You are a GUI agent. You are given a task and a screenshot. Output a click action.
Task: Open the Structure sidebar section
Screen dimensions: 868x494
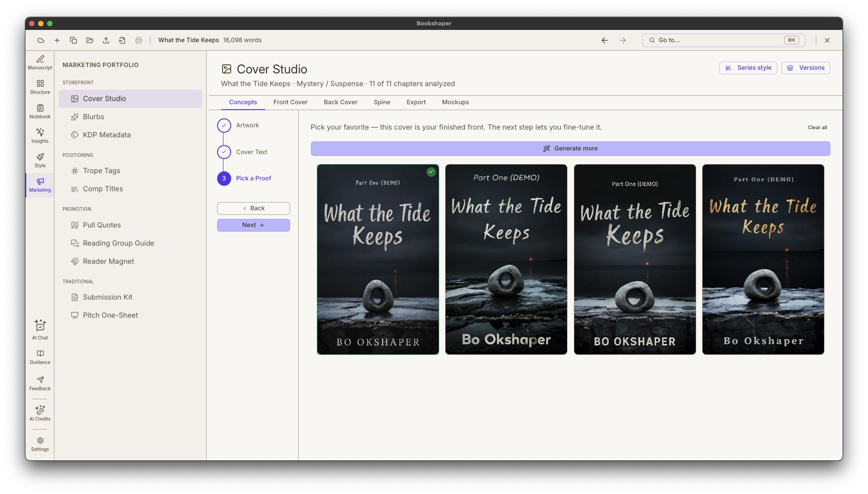click(x=40, y=87)
